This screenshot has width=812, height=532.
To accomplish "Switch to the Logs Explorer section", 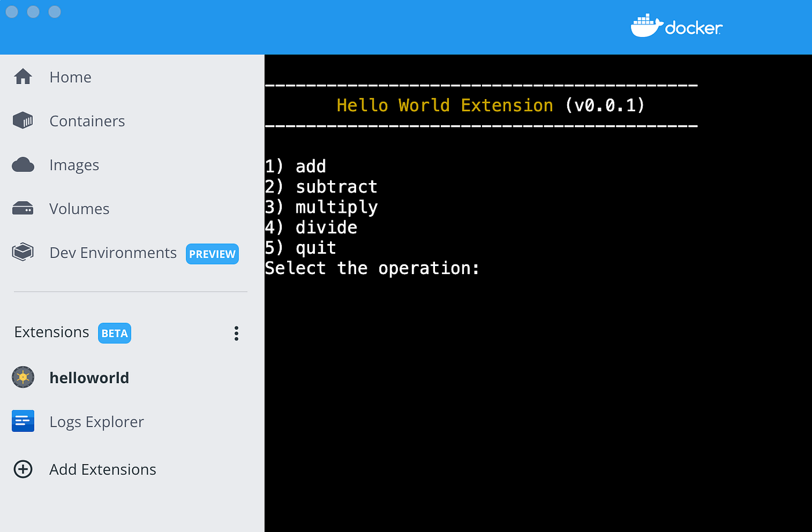I will pyautogui.click(x=96, y=421).
